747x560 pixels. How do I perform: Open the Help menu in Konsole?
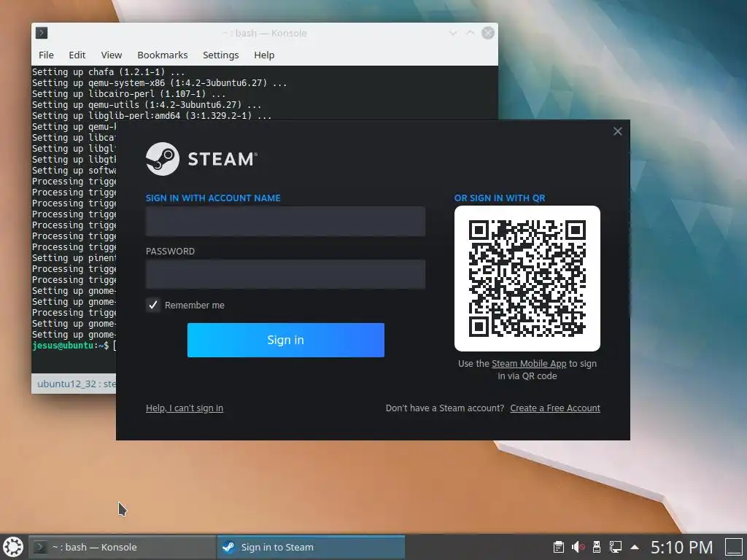[x=264, y=55]
